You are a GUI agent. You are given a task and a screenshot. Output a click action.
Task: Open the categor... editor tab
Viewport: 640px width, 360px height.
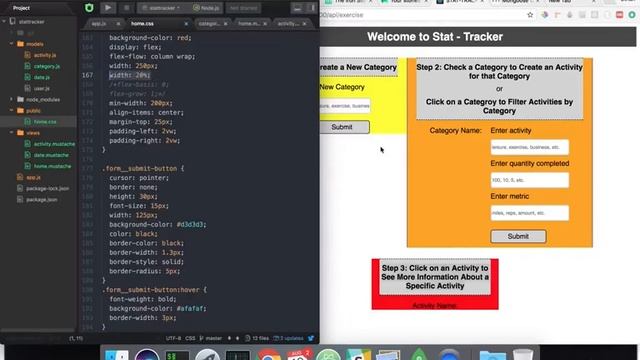(x=209, y=24)
